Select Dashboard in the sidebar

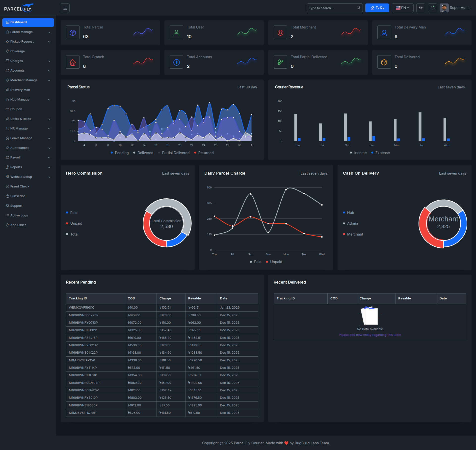[18, 22]
